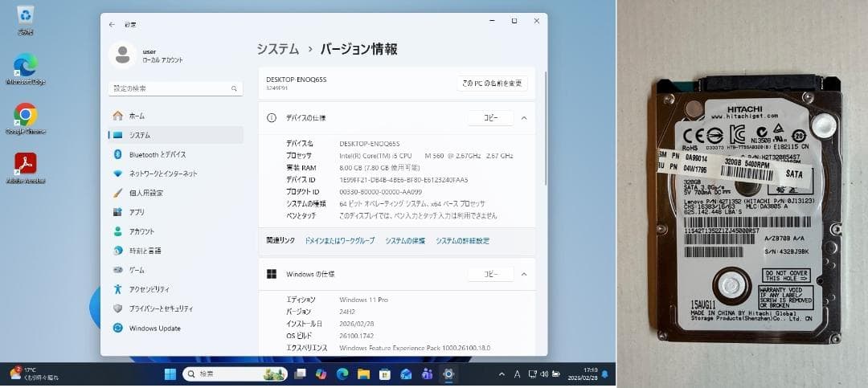
Task: Open the Recycle Bin desktop icon
Action: [26, 20]
